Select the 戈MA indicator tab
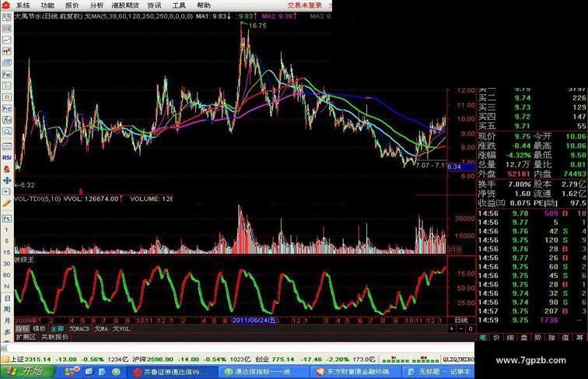This screenshot has height=379, width=588. click(101, 328)
